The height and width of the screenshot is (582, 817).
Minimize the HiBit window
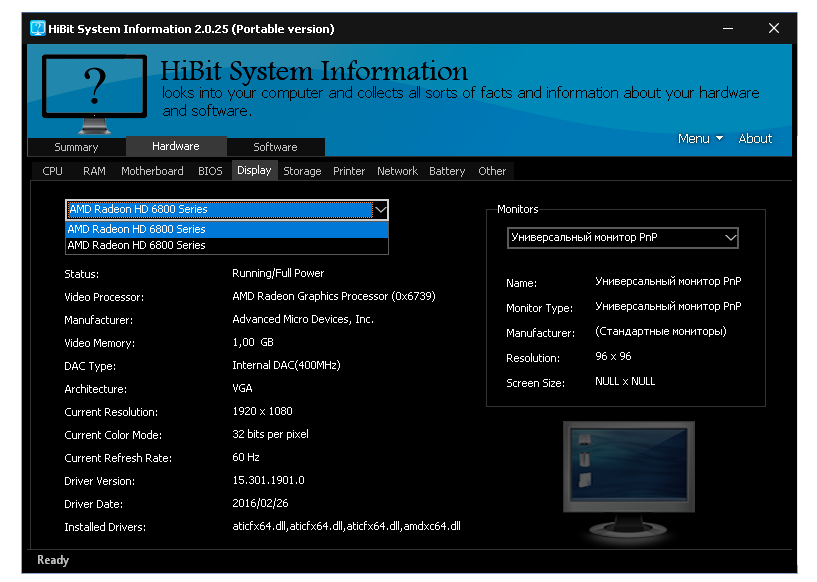pos(728,28)
